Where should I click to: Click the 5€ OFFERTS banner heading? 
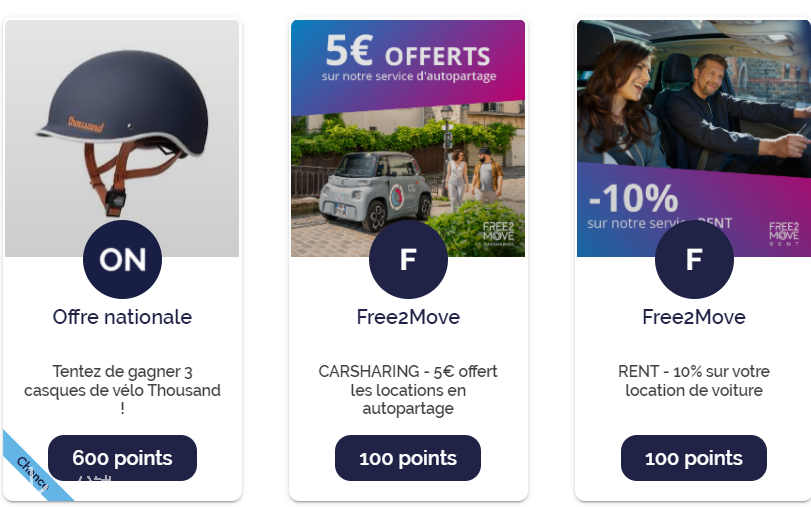pos(408,52)
